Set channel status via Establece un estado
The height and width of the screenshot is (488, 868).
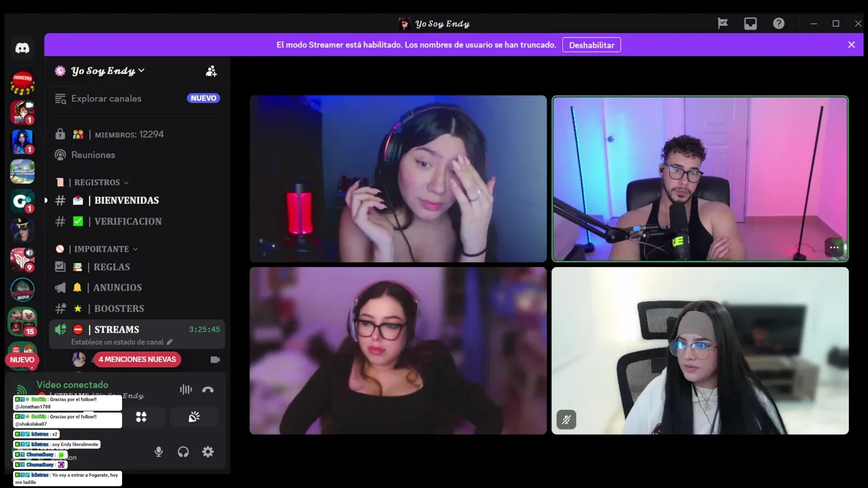click(122, 342)
